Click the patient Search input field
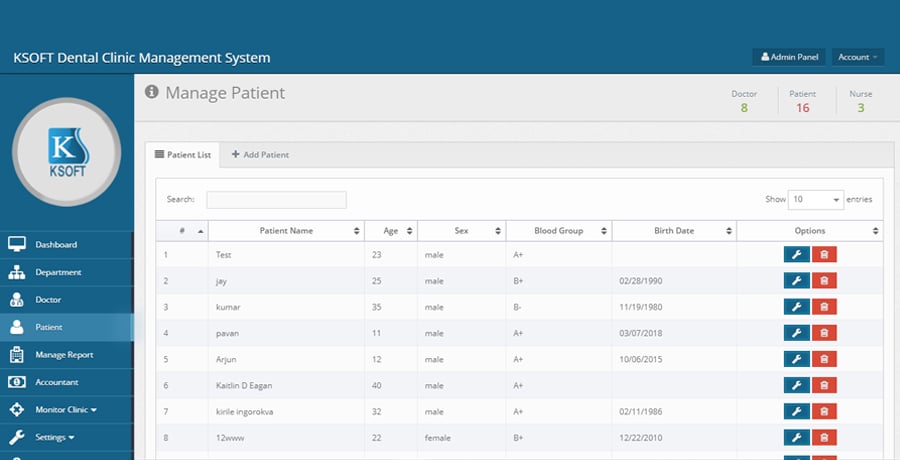This screenshot has width=900, height=460. coord(276,200)
